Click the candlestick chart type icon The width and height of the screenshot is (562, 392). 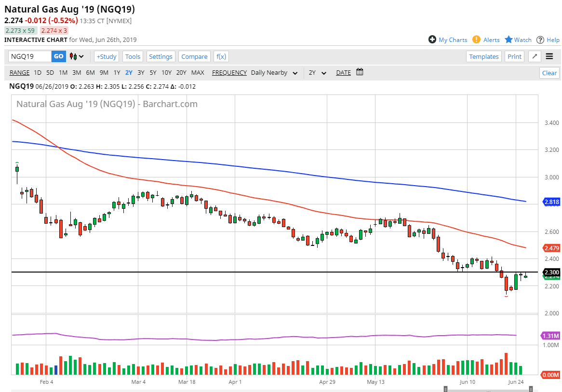click(x=77, y=56)
